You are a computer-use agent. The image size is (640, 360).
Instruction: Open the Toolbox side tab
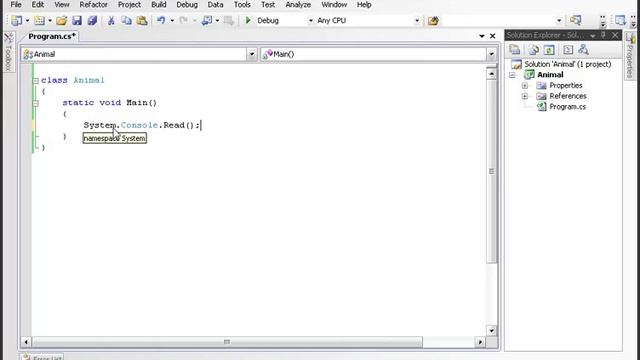(9, 52)
